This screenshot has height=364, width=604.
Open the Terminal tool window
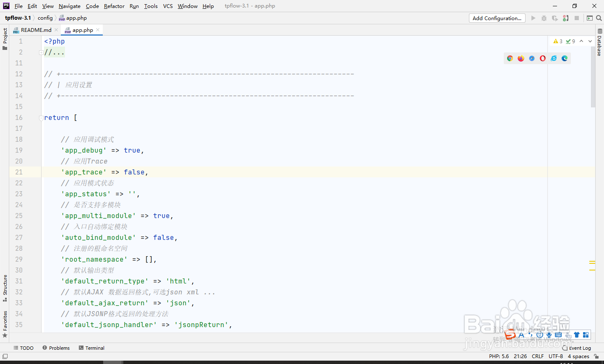(x=92, y=348)
